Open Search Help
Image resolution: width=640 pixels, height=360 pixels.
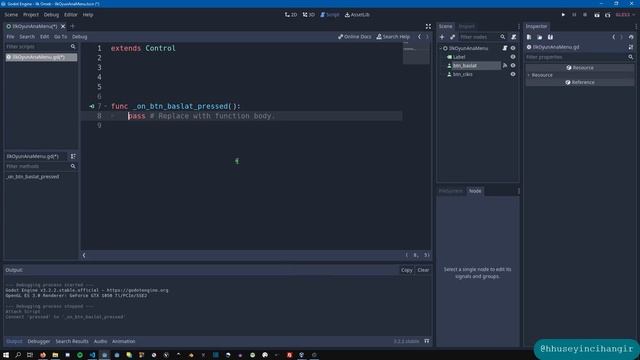coord(393,37)
